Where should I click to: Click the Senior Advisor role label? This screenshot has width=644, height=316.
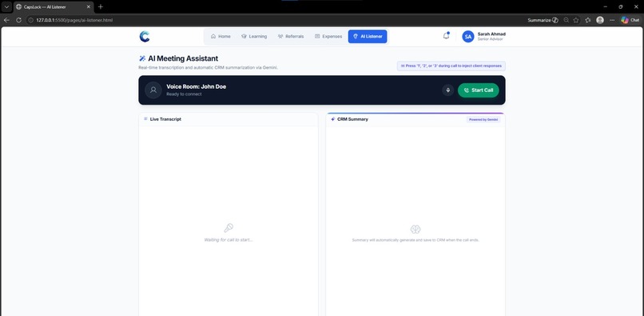[489, 39]
